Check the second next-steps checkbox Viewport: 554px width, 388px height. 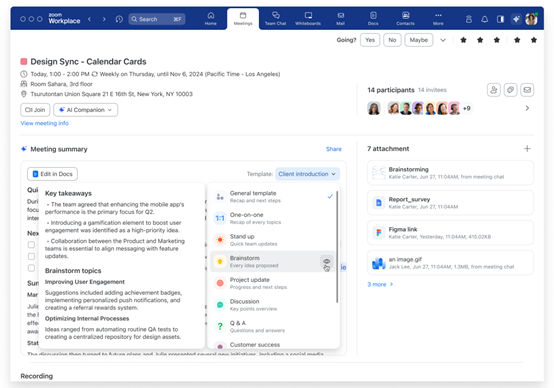(x=31, y=256)
